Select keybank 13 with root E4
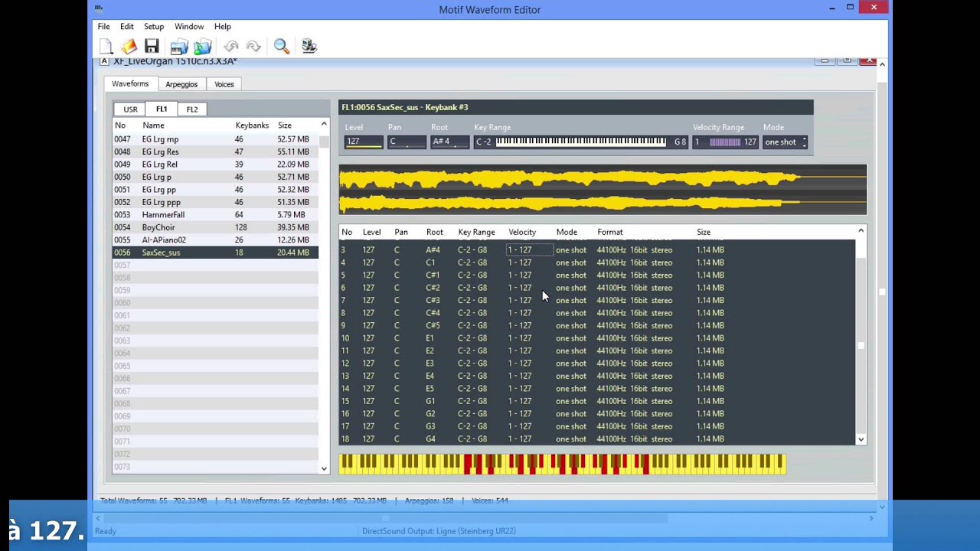This screenshot has height=551, width=980. 597,377
